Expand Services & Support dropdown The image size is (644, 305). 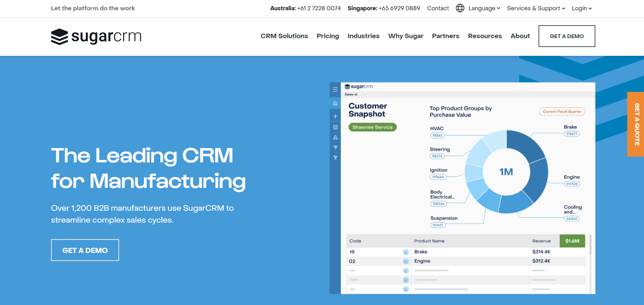pyautogui.click(x=536, y=8)
